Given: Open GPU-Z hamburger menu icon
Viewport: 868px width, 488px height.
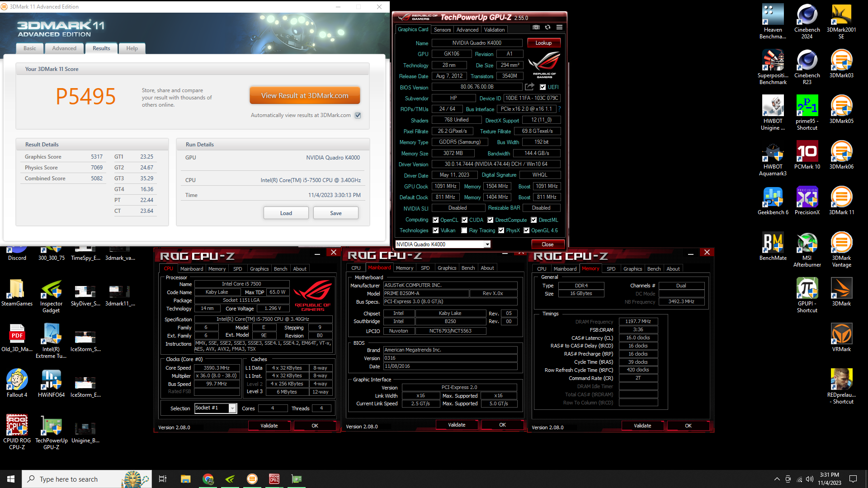Looking at the screenshot, I should click(x=559, y=27).
